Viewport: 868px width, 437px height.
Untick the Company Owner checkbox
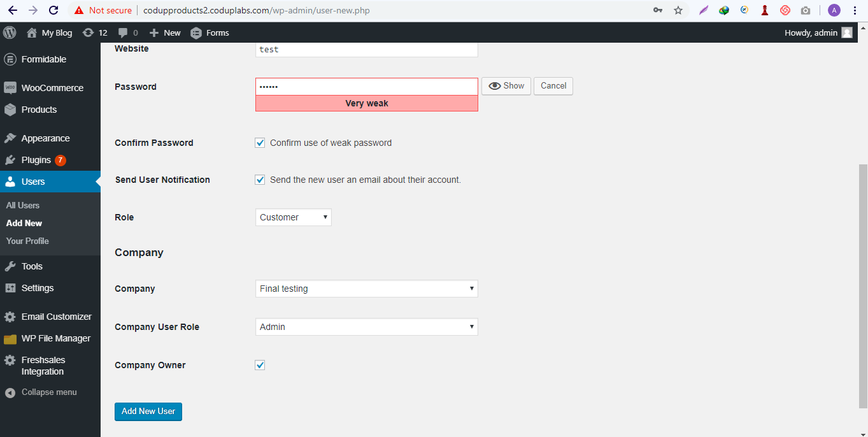pyautogui.click(x=260, y=365)
